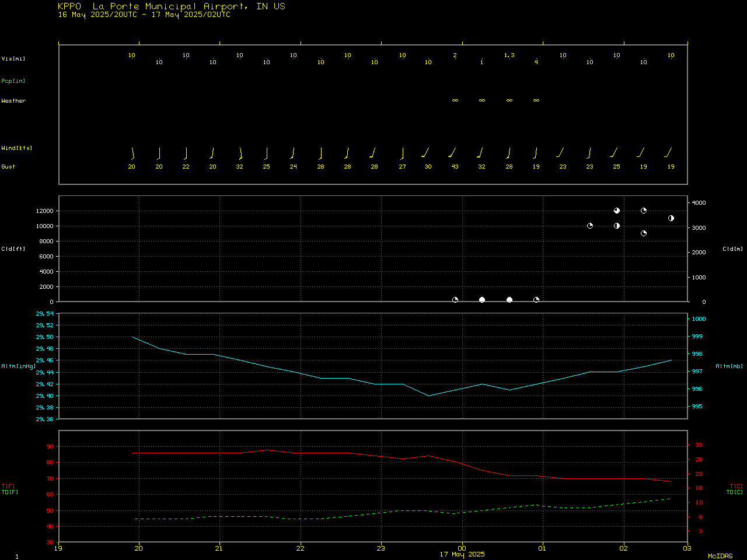
Task: Click the leftmost cloud symbol at 10000 ft
Action: click(590, 226)
